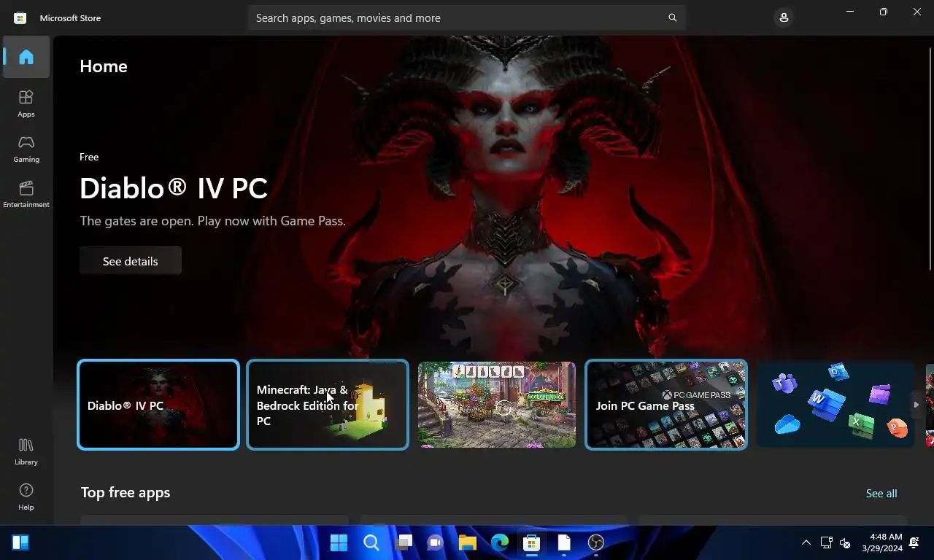
Task: Launch Microsoft Edge from taskbar
Action: pos(500,542)
